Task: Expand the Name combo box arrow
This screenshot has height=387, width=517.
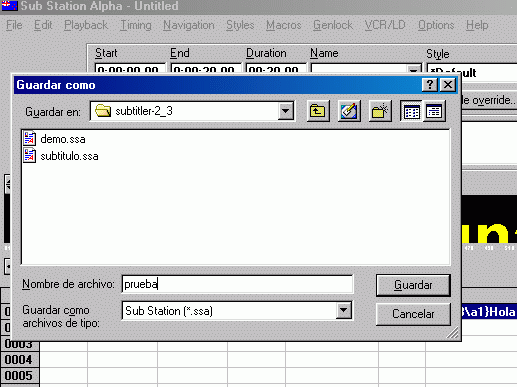Action: pyautogui.click(x=413, y=70)
